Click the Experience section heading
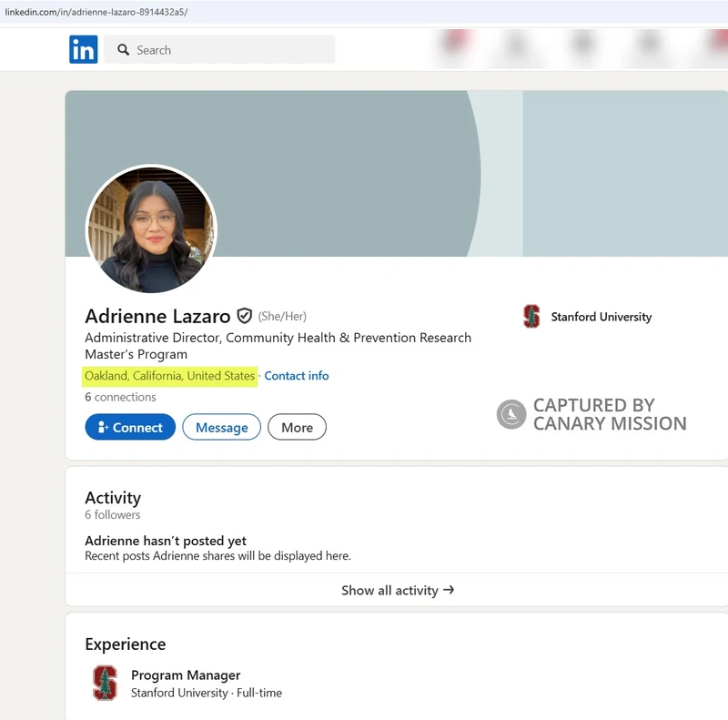 (x=126, y=644)
